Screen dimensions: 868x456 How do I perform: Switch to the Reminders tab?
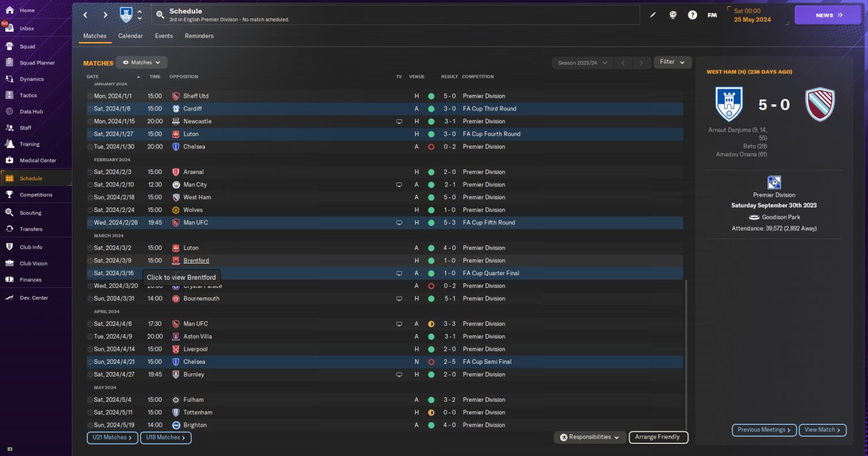click(199, 36)
